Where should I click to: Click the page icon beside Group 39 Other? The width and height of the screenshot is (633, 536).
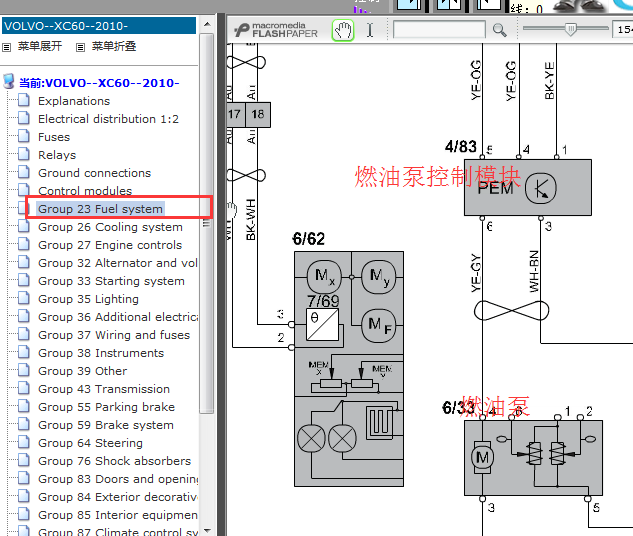[24, 370]
